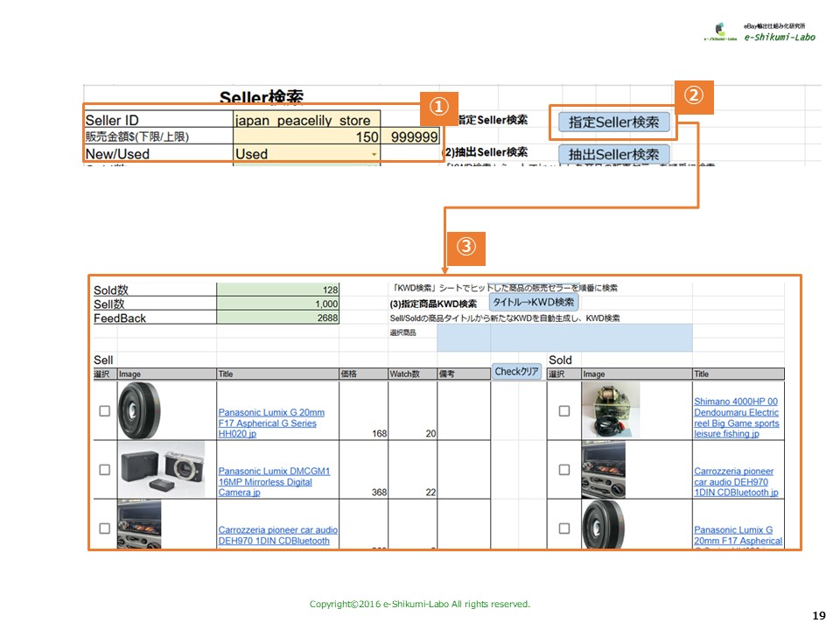Click the blue 選択商品 field
The height and width of the screenshot is (630, 840).
click(x=564, y=338)
